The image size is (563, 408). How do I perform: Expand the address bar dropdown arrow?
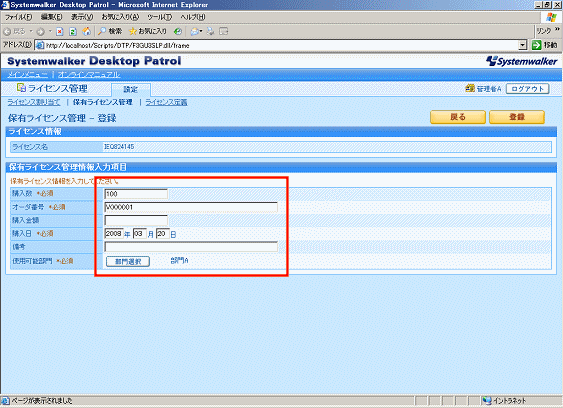click(x=523, y=45)
